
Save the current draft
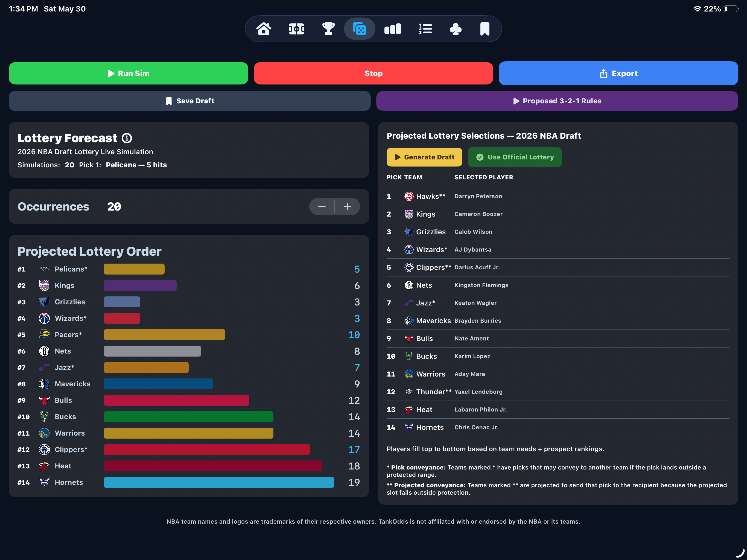189,101
